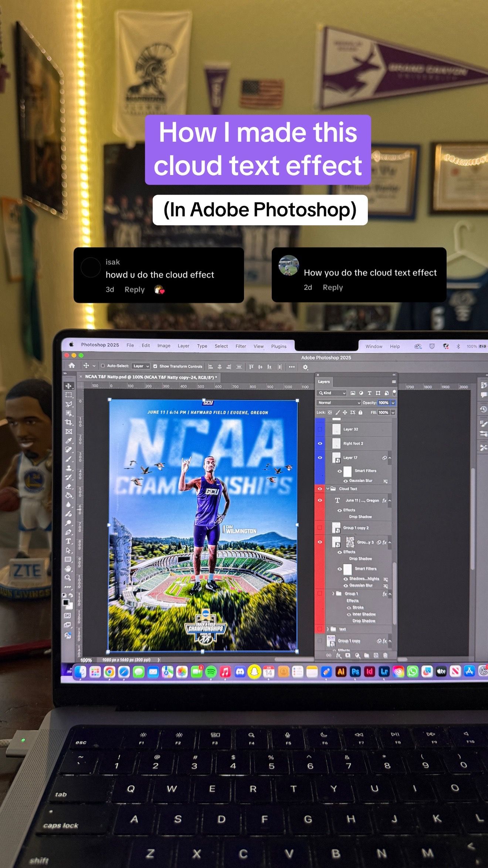Viewport: 488px width, 868px height.
Task: Open the Filter menu
Action: (241, 346)
